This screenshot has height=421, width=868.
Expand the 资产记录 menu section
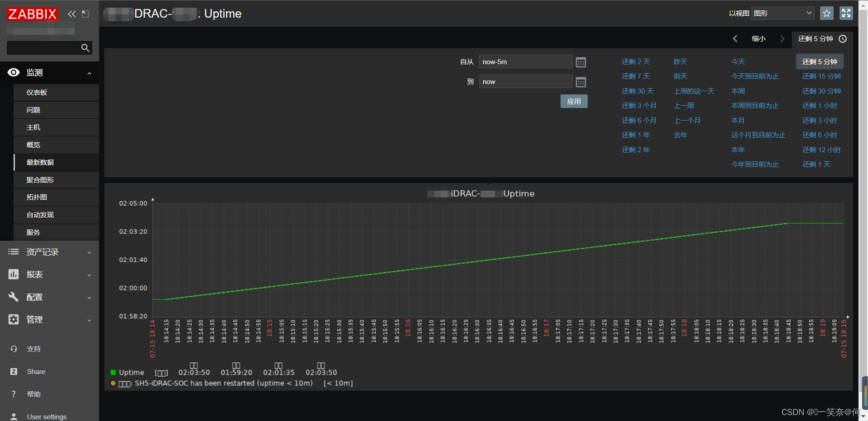89,253
